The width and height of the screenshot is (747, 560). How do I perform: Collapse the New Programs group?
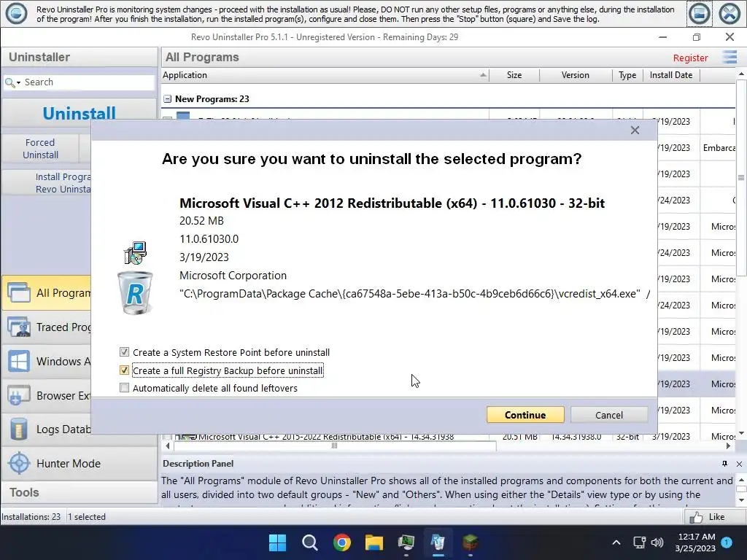(x=167, y=98)
